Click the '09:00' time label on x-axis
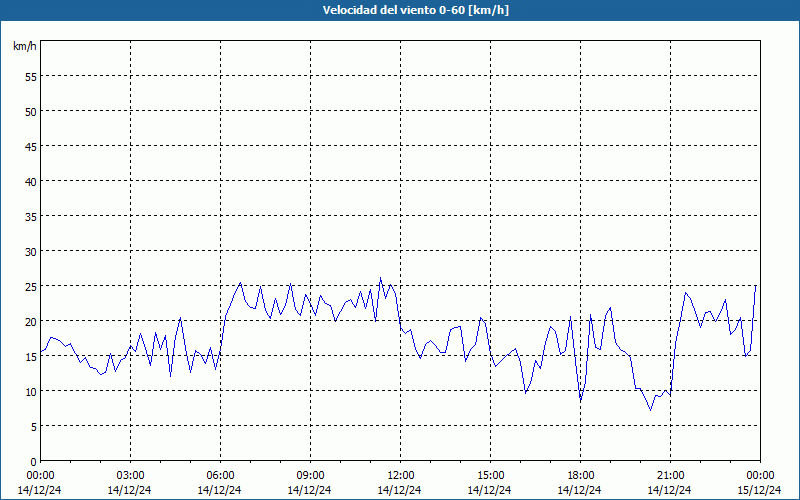Image resolution: width=800 pixels, height=500 pixels. coord(310,476)
